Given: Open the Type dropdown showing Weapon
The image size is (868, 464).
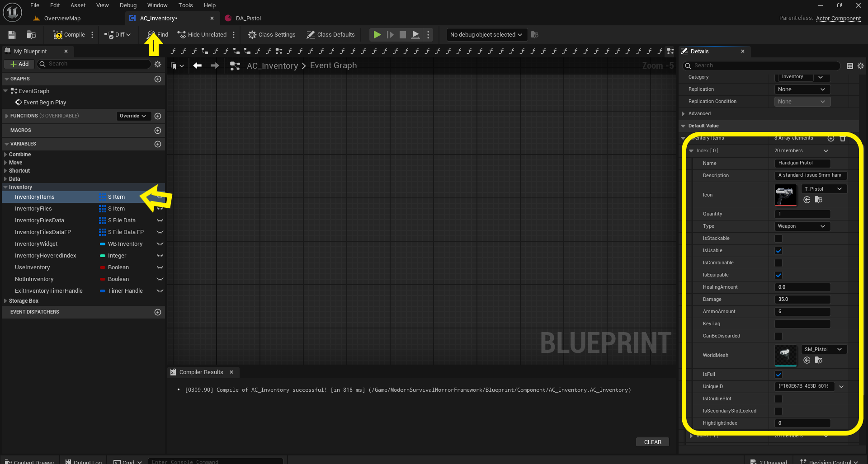Looking at the screenshot, I should [x=802, y=226].
